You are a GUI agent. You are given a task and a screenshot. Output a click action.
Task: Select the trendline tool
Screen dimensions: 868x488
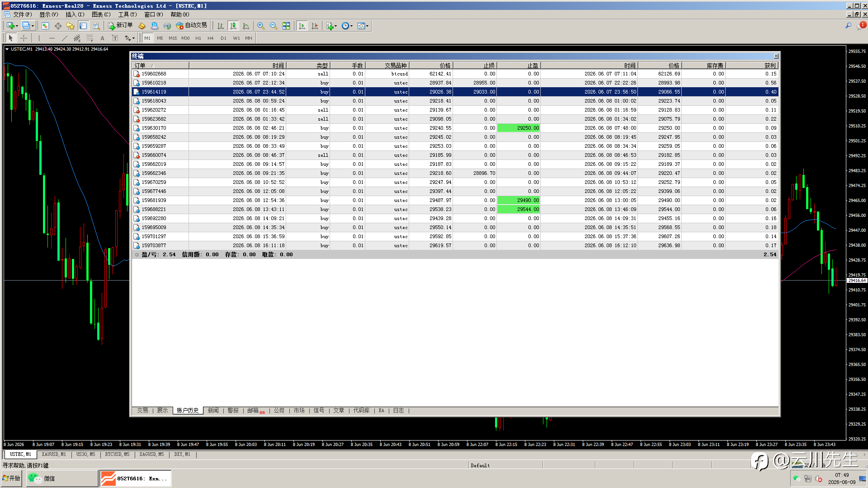(x=64, y=38)
